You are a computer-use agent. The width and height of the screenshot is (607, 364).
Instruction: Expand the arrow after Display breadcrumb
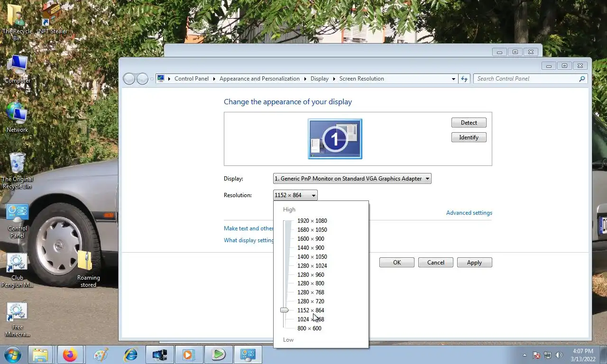coord(334,79)
